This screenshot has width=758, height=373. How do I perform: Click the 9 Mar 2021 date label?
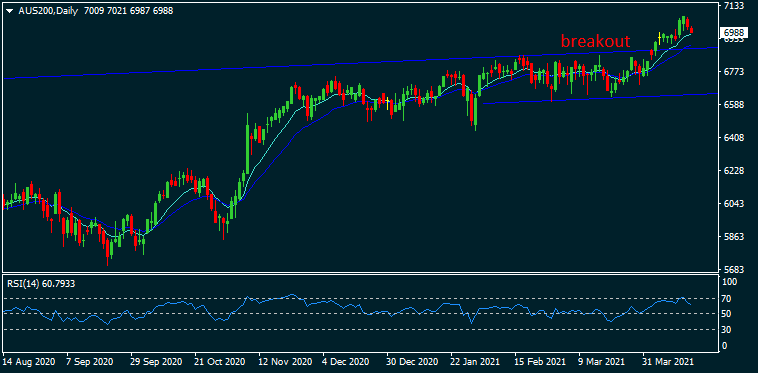tap(602, 361)
